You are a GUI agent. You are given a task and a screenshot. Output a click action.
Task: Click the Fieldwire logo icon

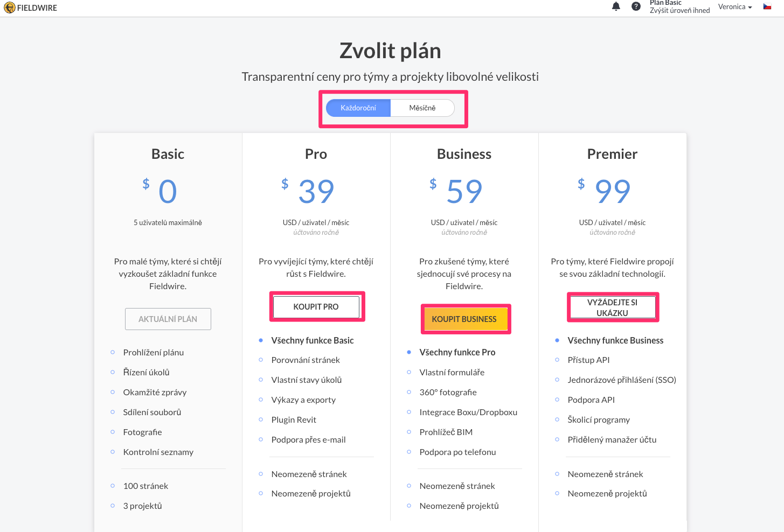coord(10,8)
